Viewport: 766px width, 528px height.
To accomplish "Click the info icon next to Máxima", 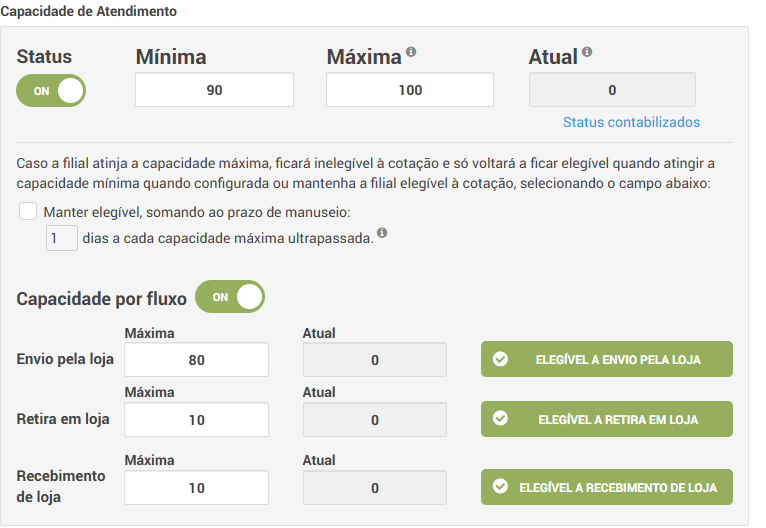I will 411,53.
